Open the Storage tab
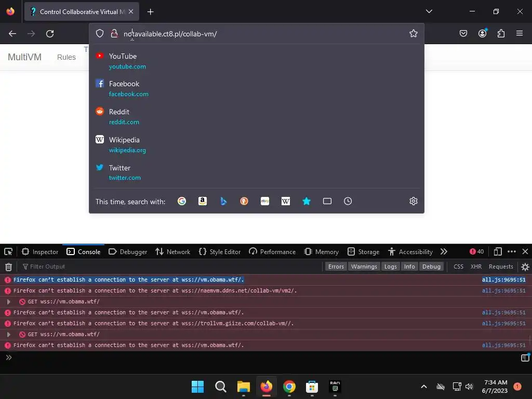This screenshot has height=399, width=532. pyautogui.click(x=363, y=252)
